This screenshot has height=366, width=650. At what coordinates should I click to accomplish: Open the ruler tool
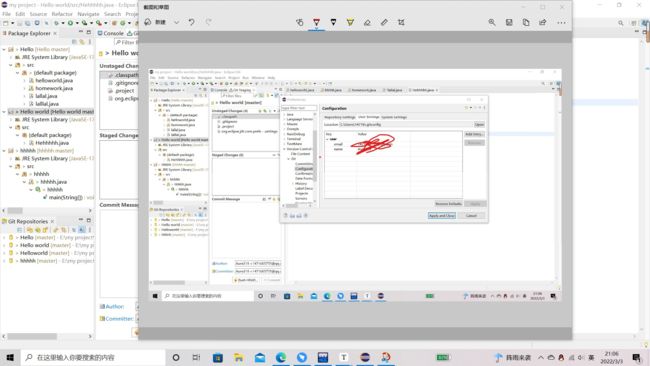click(384, 22)
